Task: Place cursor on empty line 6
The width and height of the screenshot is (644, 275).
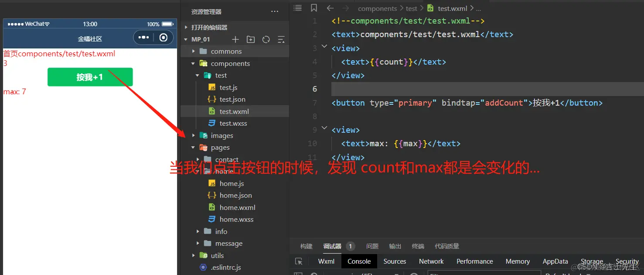Action: [487, 89]
